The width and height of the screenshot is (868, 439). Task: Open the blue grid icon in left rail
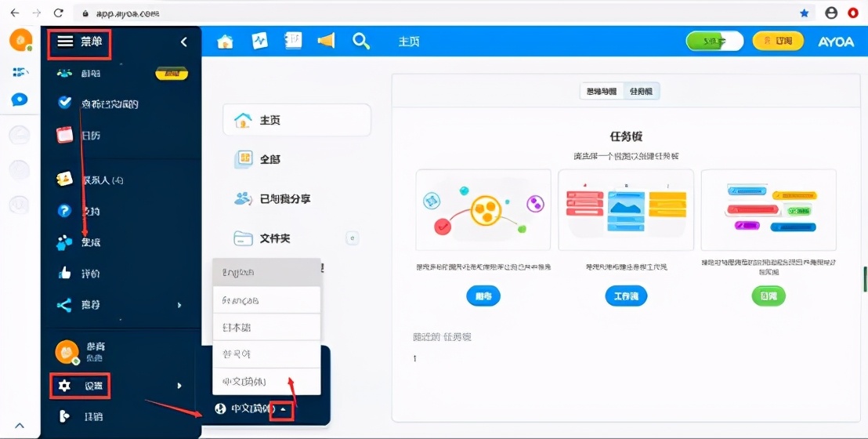(x=20, y=71)
